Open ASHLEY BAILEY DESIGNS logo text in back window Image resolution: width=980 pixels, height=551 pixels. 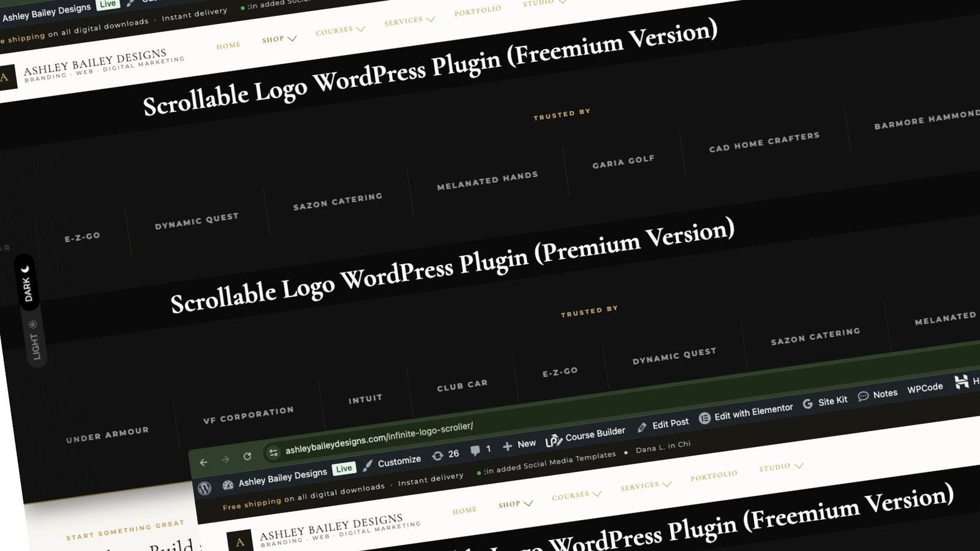96,64
